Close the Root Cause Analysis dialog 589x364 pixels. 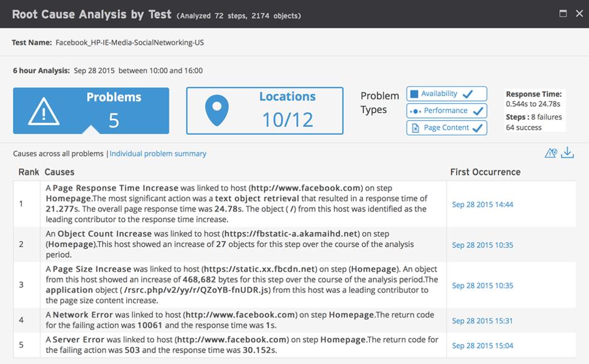coord(579,13)
